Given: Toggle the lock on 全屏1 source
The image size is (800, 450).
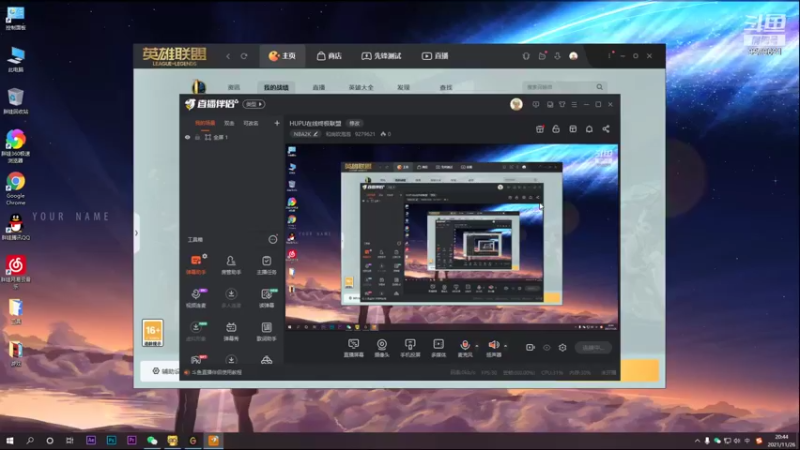Looking at the screenshot, I should pyautogui.click(x=197, y=137).
